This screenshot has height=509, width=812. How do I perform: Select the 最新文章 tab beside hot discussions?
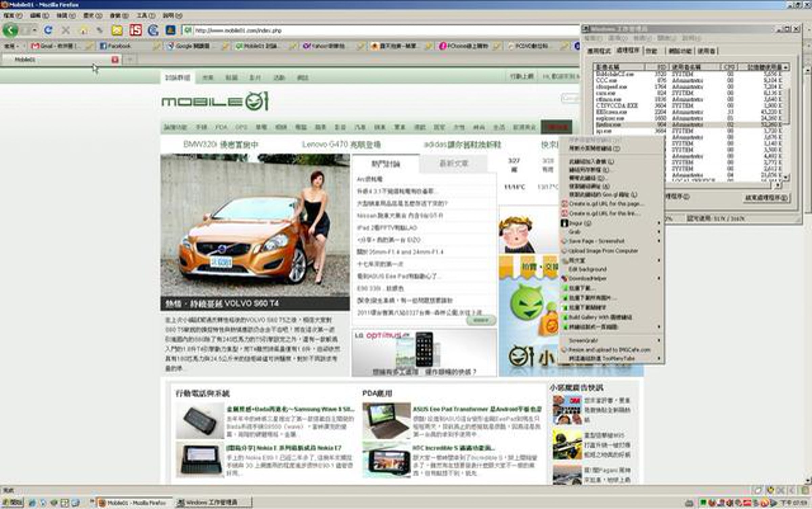[x=454, y=164]
